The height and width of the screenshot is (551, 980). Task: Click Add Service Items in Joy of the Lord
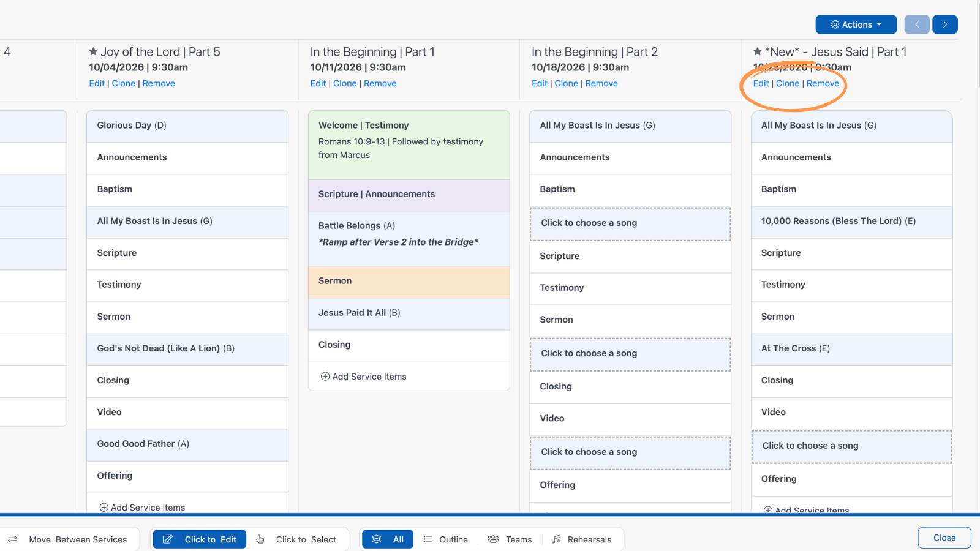point(142,507)
